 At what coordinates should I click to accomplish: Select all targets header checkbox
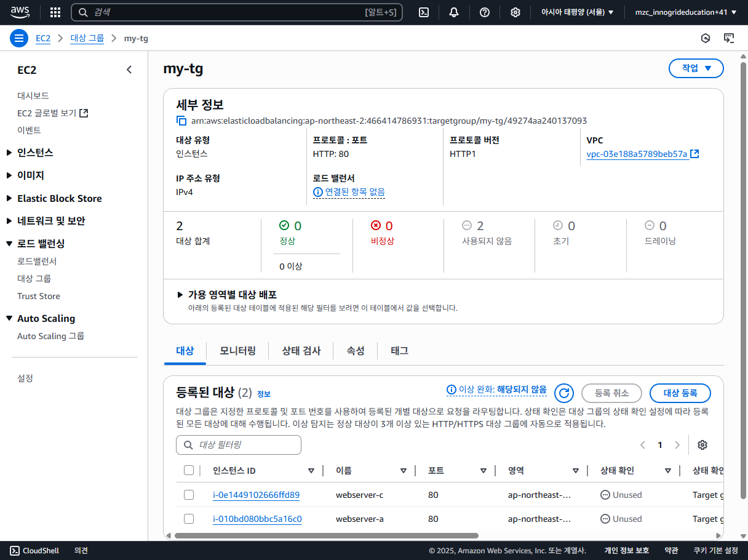[189, 471]
